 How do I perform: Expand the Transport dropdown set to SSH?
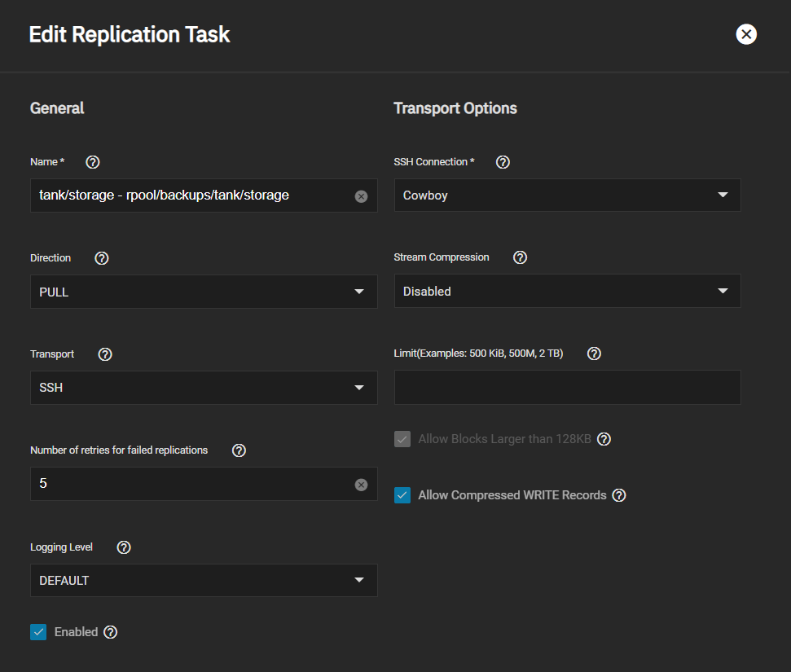[x=204, y=388]
